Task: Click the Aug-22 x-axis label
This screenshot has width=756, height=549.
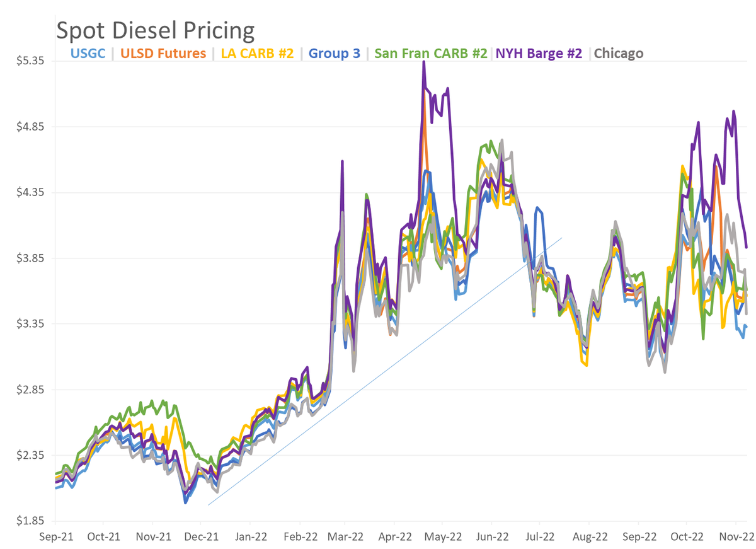Action: click(x=589, y=537)
